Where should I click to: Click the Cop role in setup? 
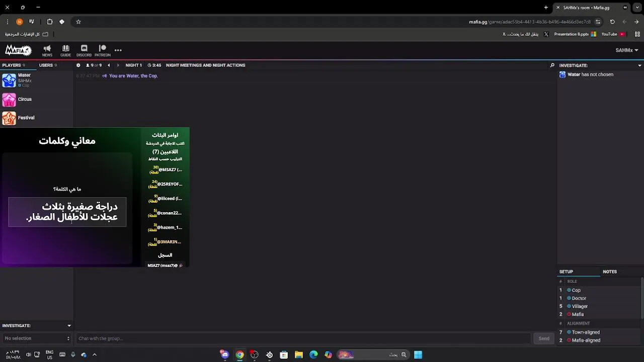[x=576, y=290]
